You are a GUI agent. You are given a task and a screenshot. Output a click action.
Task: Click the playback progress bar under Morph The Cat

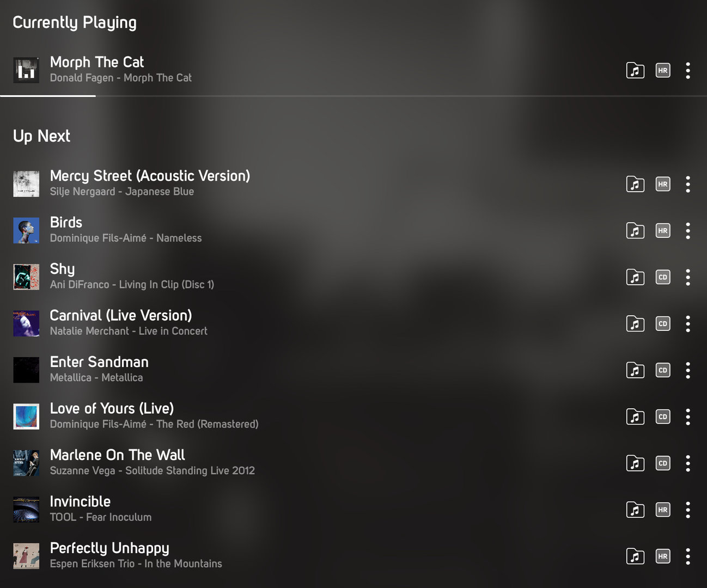click(x=353, y=96)
